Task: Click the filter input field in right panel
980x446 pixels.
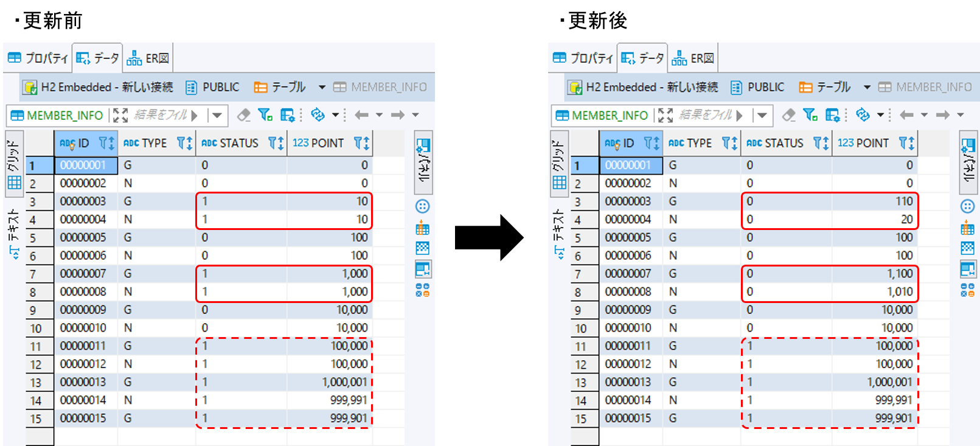Action: click(x=706, y=114)
